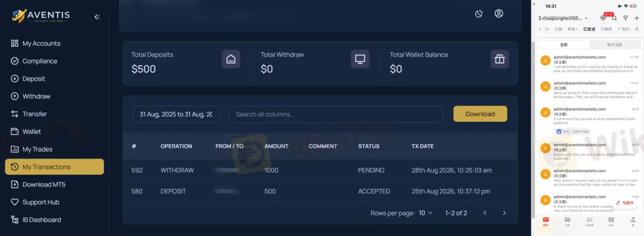This screenshot has height=236, width=644.
Task: Go to next page arrow
Action: [504, 213]
